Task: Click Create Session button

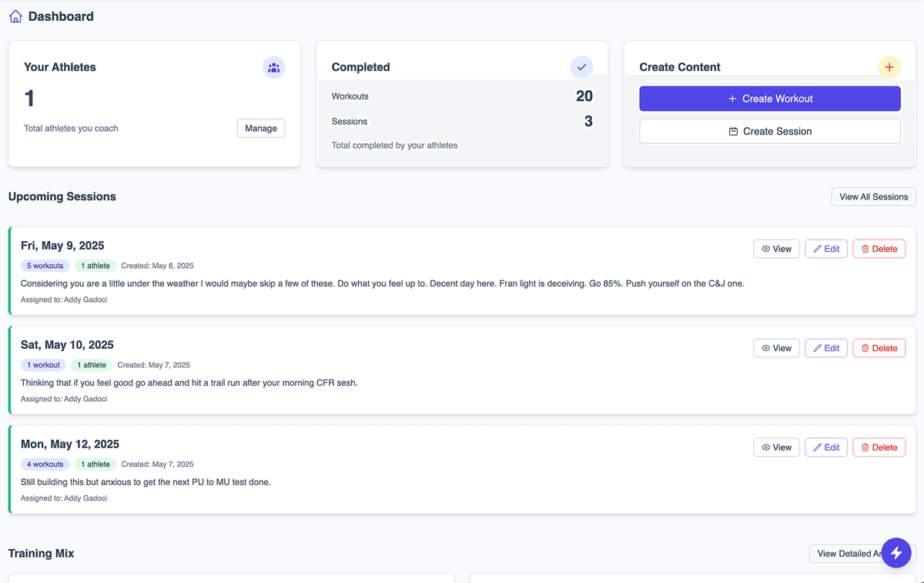Action: point(770,131)
